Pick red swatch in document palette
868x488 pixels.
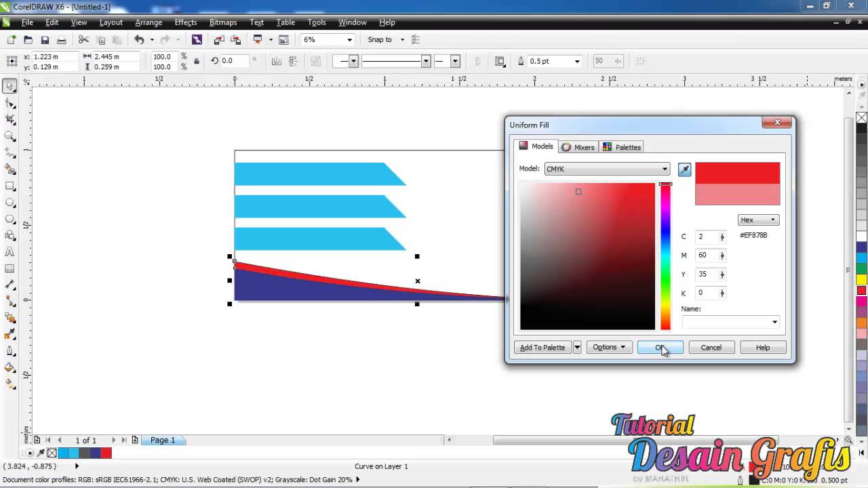[x=106, y=453]
